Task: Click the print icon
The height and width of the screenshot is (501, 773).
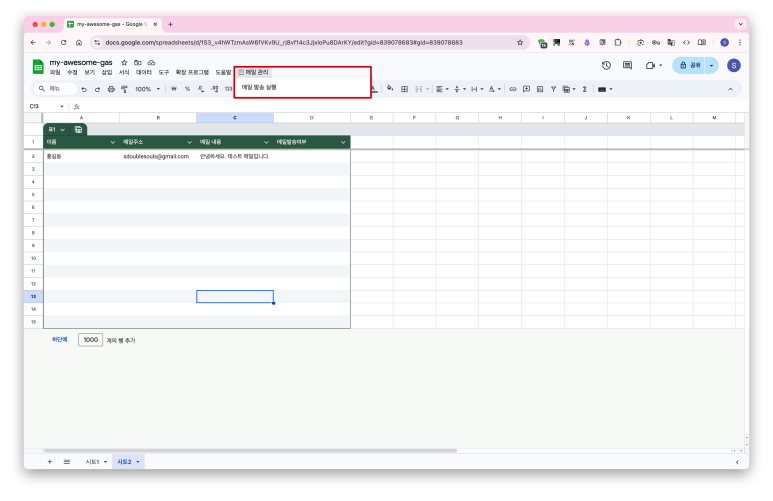Action: [110, 89]
